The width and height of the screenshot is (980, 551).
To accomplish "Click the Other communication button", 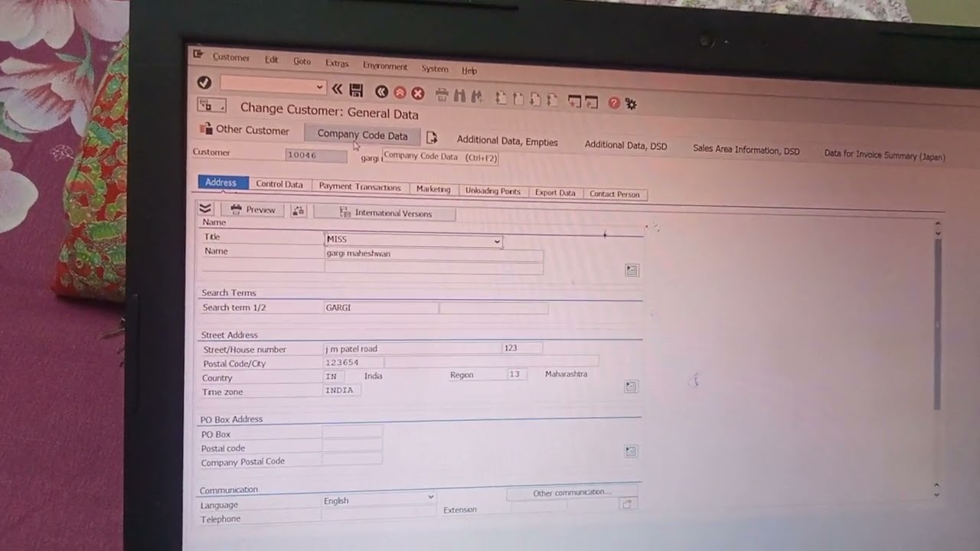I will click(x=572, y=492).
